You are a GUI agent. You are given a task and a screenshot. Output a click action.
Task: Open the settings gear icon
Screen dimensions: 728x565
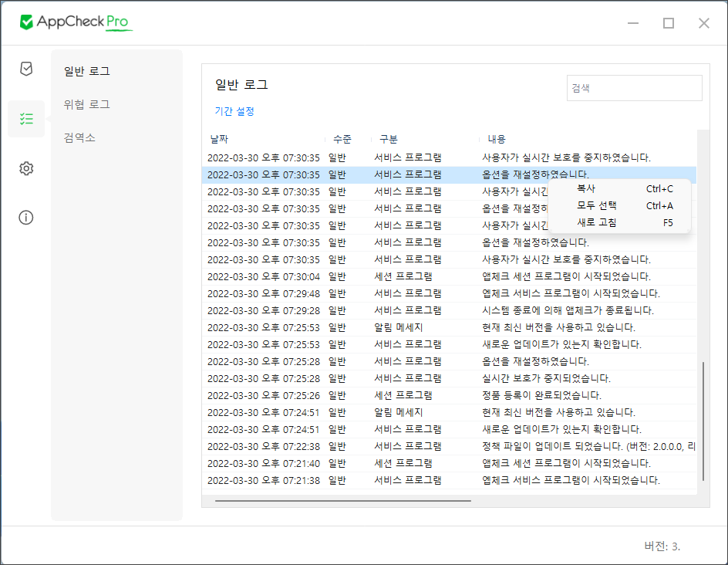coord(25,168)
